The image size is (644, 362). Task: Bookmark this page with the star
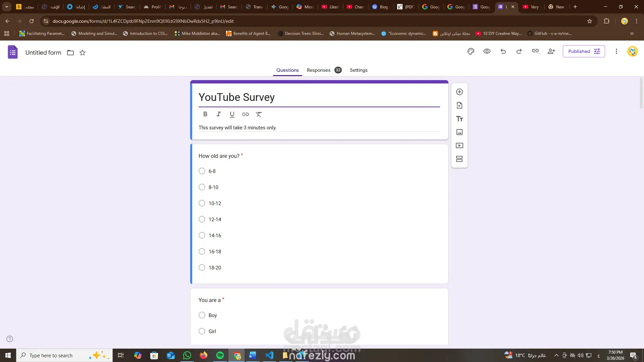click(x=590, y=21)
